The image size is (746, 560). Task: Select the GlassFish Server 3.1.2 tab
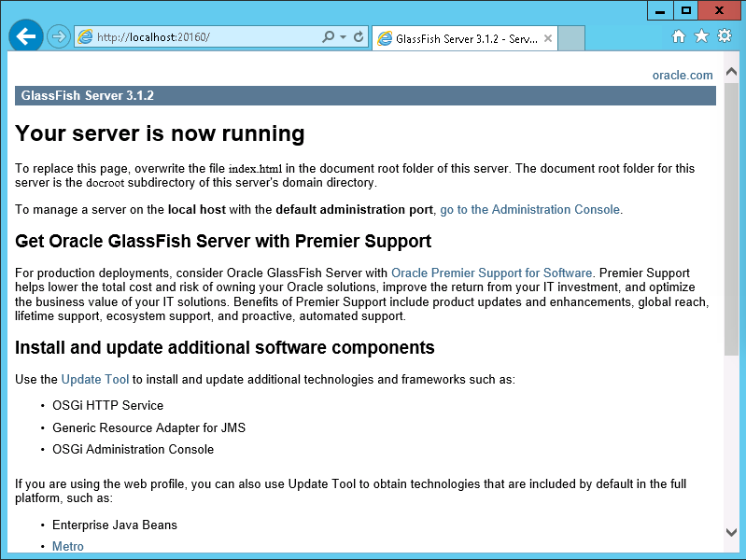point(457,39)
